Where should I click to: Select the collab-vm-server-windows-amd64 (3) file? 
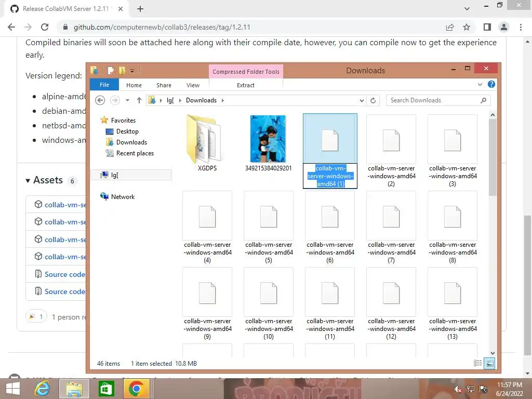point(453,151)
